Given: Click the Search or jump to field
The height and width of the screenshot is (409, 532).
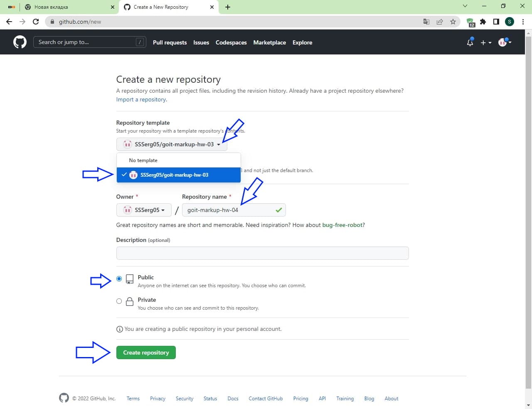Looking at the screenshot, I should (89, 42).
